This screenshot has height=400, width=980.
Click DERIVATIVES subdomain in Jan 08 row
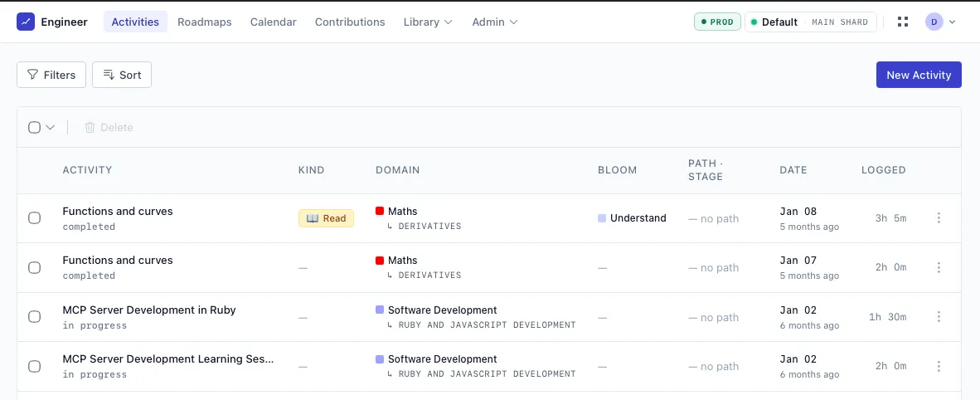[x=429, y=226]
